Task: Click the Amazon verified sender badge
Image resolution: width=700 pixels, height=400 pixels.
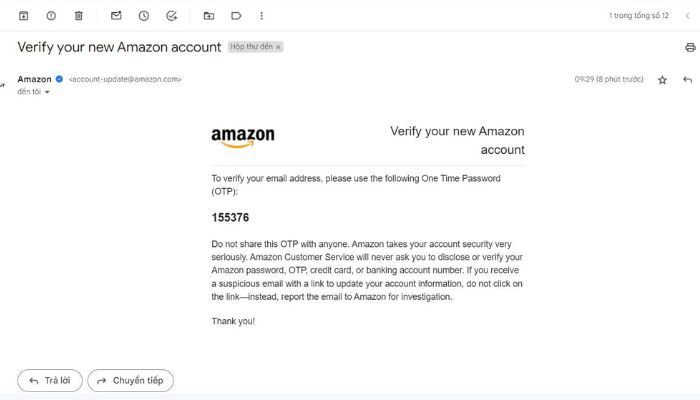Action: tap(59, 79)
